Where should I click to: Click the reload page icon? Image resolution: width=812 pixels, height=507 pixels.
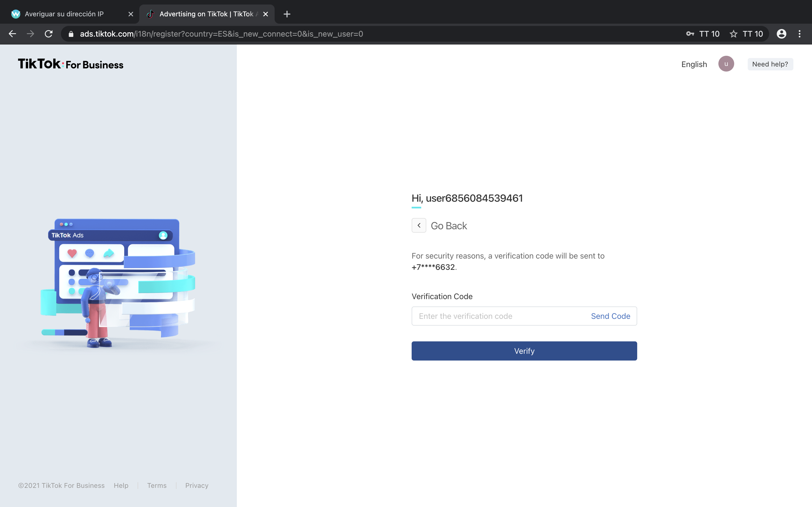tap(50, 34)
